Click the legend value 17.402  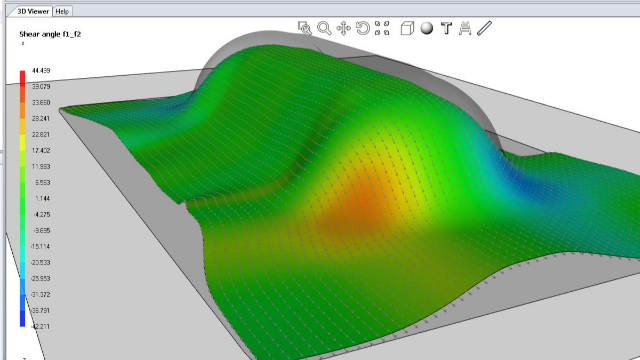coord(41,151)
